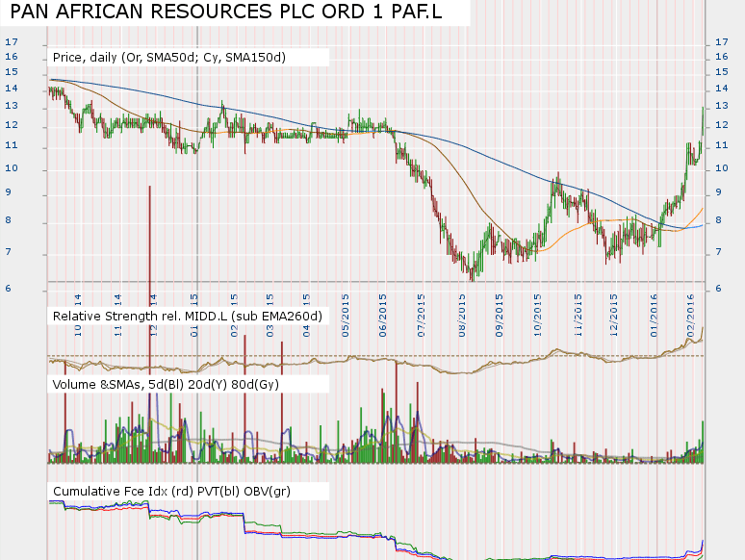Click the PAN AFRICAN RESOURCES PLC chart title

point(226,12)
